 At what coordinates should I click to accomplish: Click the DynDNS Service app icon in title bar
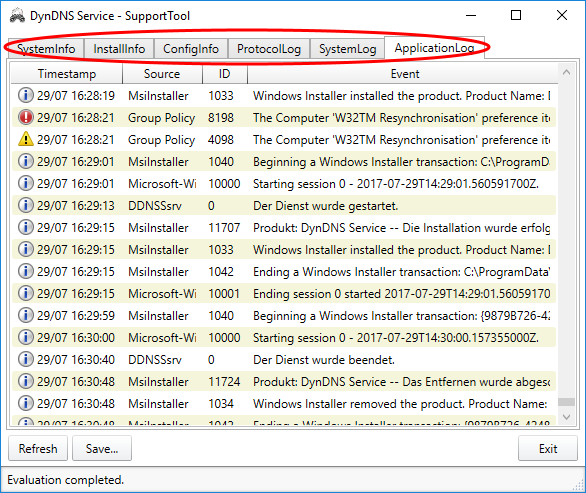(x=17, y=16)
